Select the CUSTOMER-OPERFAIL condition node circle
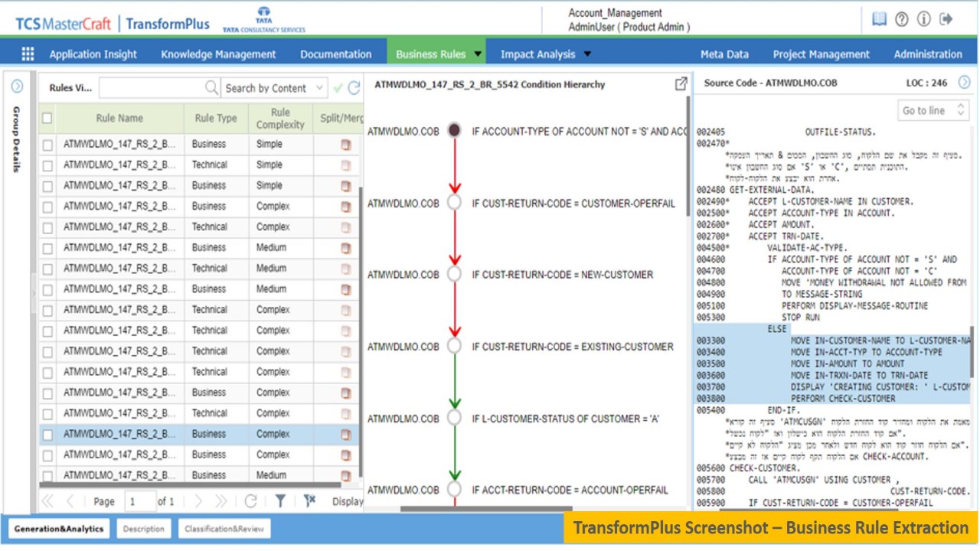 (x=454, y=203)
